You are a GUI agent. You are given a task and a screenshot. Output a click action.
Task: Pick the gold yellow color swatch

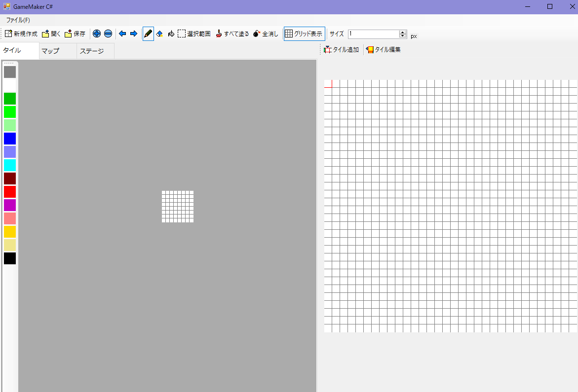click(x=10, y=232)
